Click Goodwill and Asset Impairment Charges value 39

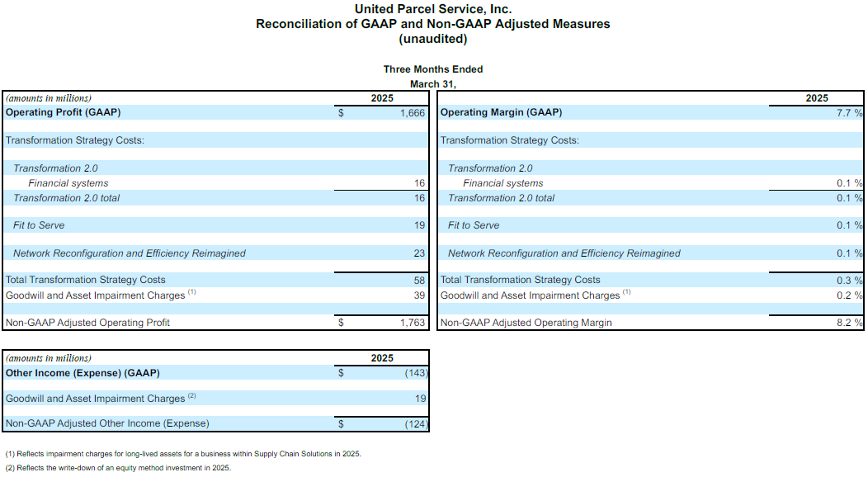tap(420, 295)
